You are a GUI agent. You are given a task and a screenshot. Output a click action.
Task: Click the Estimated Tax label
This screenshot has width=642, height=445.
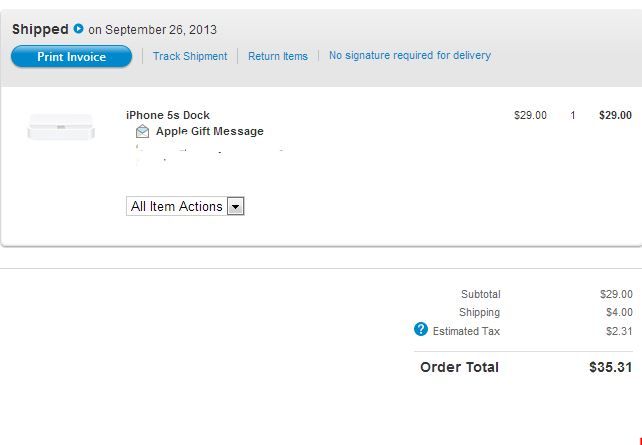coord(466,331)
